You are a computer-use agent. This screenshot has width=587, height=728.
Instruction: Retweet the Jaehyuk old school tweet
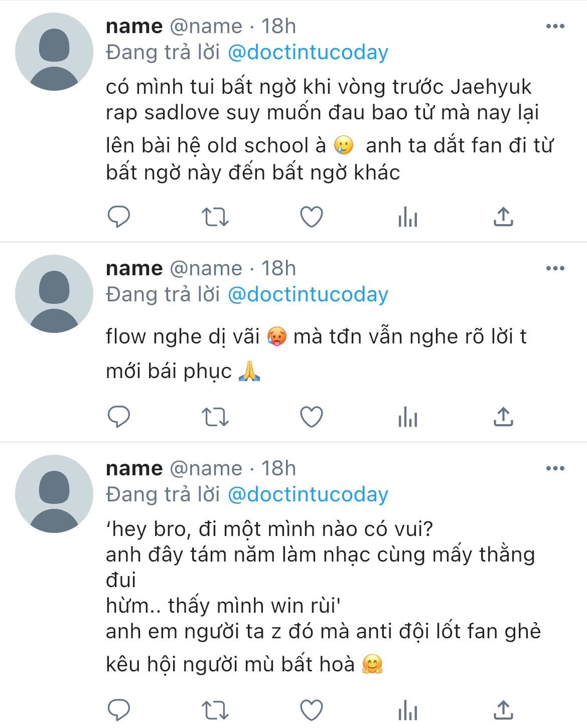[x=215, y=217]
